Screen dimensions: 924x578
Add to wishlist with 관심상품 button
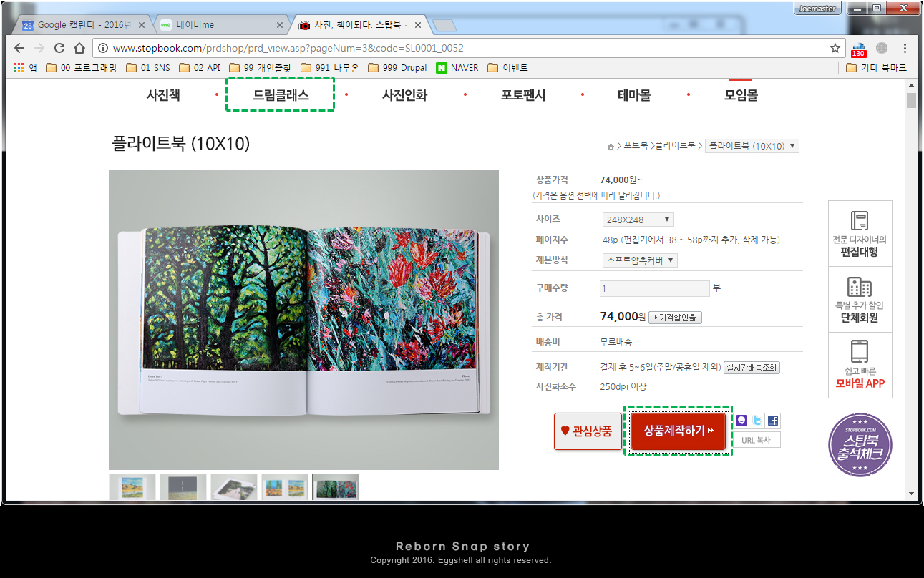click(588, 431)
